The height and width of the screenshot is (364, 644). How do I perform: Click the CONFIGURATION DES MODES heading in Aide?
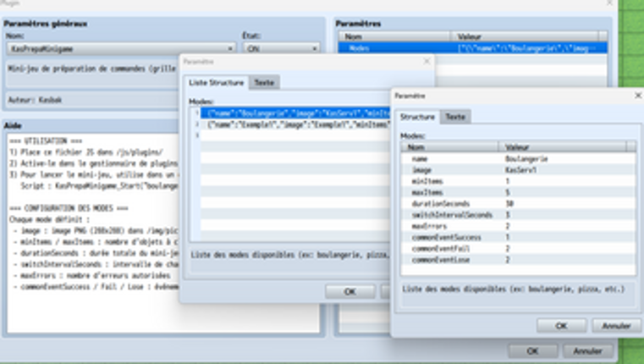[69, 208]
